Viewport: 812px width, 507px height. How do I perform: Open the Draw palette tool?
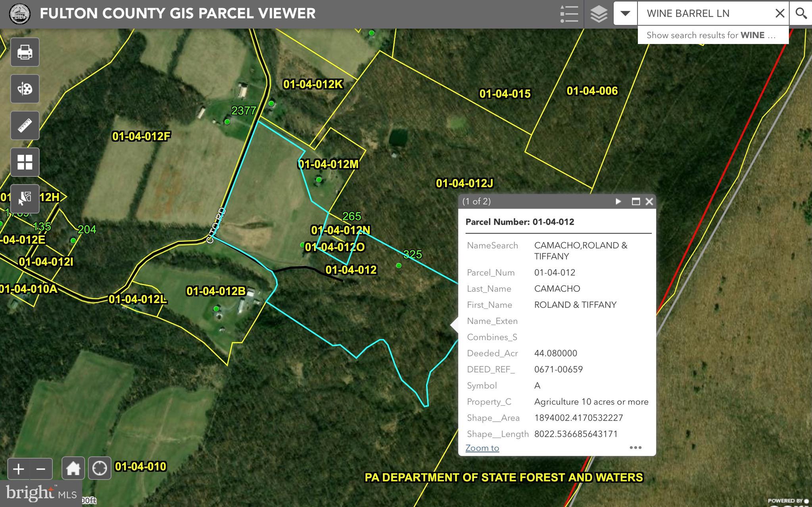25,89
